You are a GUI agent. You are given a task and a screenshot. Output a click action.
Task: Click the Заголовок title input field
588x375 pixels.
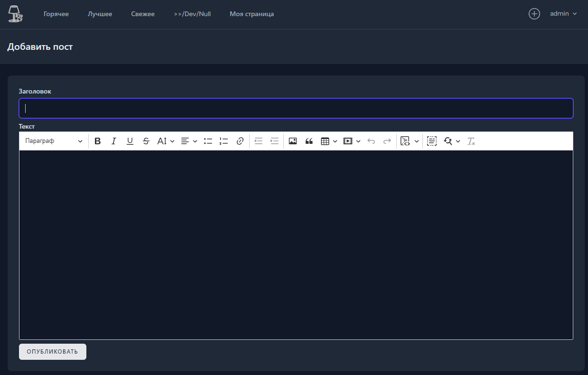tap(296, 108)
